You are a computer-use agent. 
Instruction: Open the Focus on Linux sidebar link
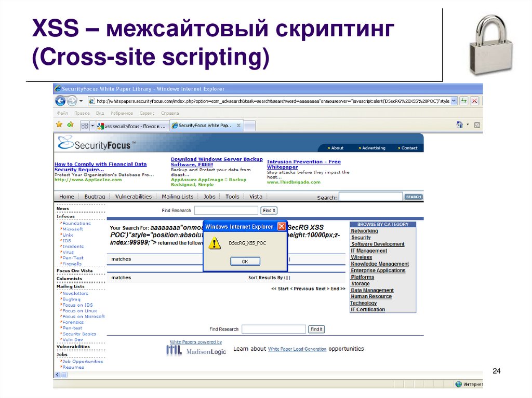click(79, 311)
